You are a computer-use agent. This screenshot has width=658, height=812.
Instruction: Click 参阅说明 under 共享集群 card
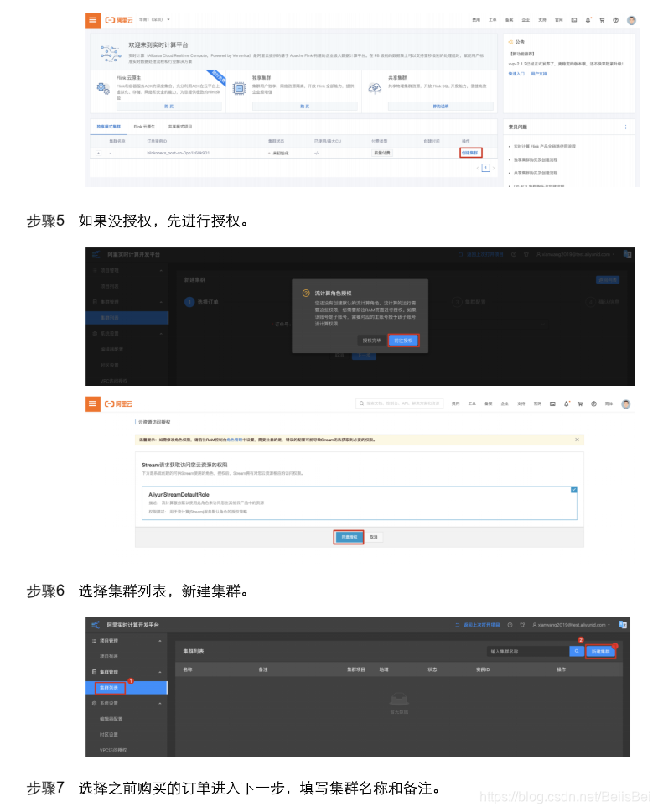point(441,107)
